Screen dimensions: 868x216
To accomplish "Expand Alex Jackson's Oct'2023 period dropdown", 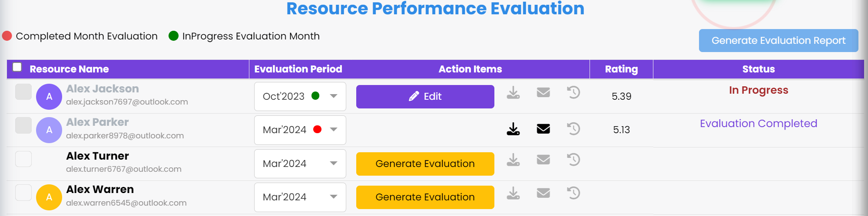I will [300, 96].
